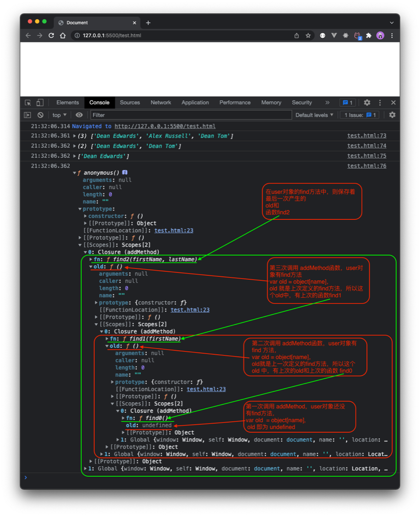Activate the inspect element picker icon
Screen dimensions: 420x516
click(28, 103)
